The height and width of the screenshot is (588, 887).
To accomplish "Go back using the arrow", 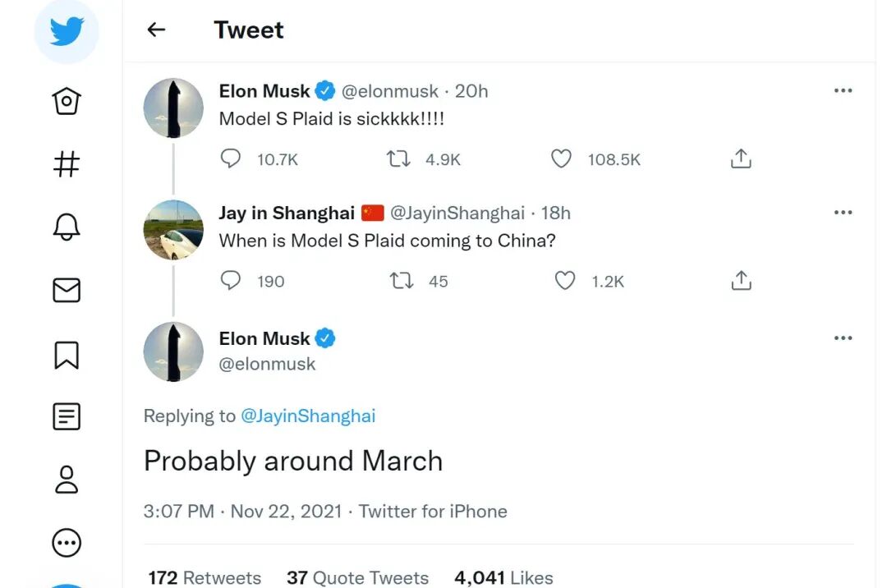I will point(156,30).
